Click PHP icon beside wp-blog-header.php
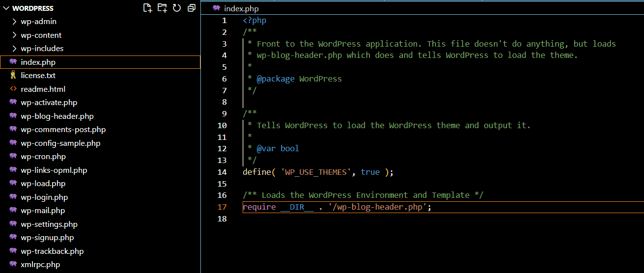The width and height of the screenshot is (644, 273). 13,116
